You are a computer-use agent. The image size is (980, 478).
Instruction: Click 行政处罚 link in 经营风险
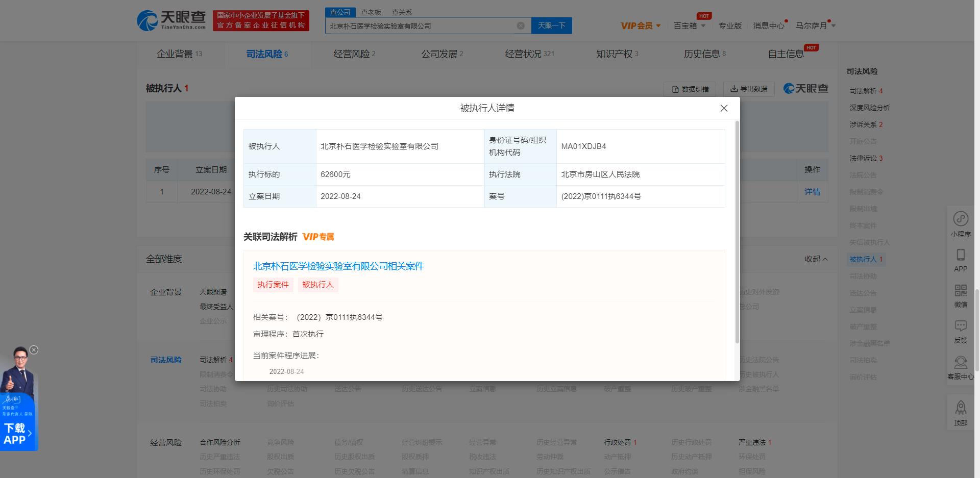click(620, 442)
